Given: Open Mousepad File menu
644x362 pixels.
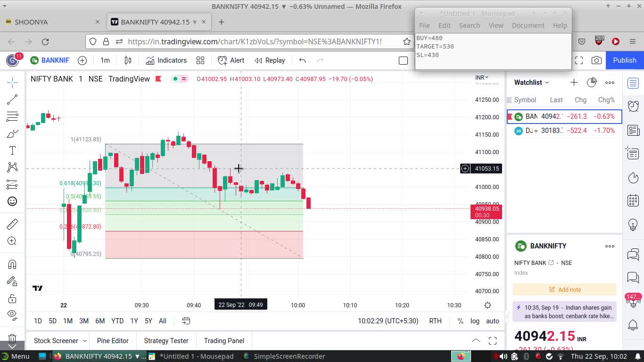Looking at the screenshot, I should pos(424,25).
